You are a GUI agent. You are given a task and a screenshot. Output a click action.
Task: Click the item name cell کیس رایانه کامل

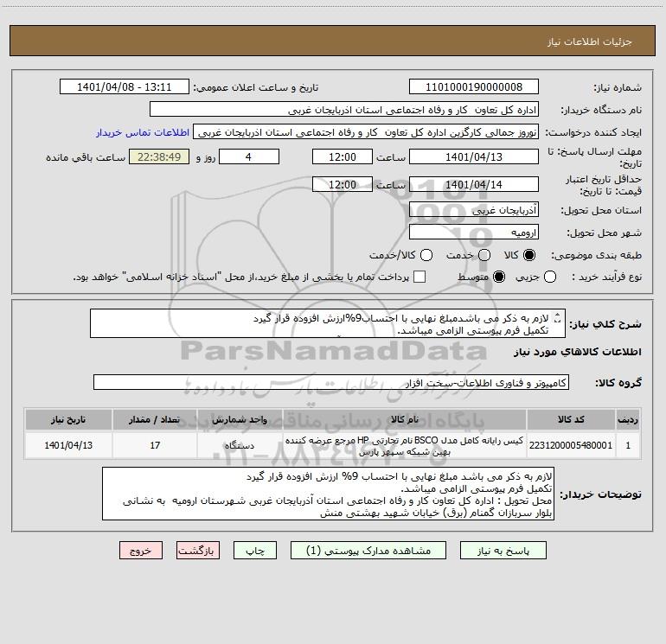pos(405,445)
